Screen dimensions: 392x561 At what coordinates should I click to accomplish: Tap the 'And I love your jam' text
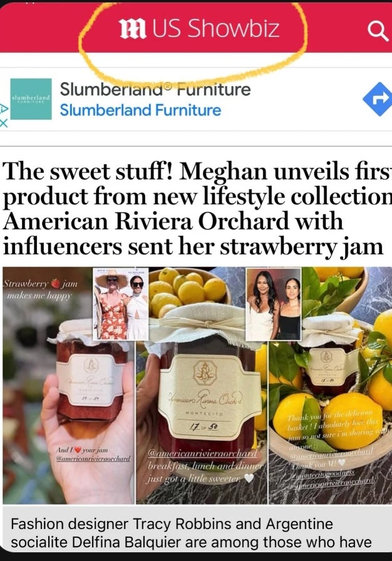[93, 454]
